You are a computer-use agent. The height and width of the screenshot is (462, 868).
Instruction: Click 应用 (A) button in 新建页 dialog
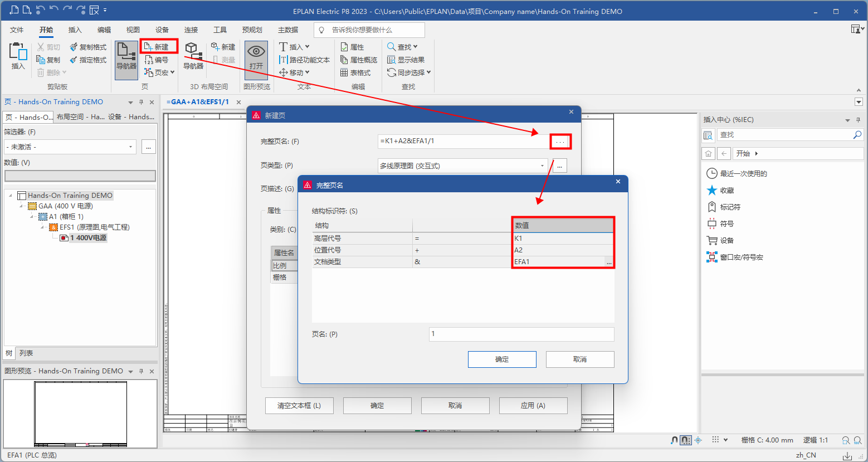[x=533, y=406]
